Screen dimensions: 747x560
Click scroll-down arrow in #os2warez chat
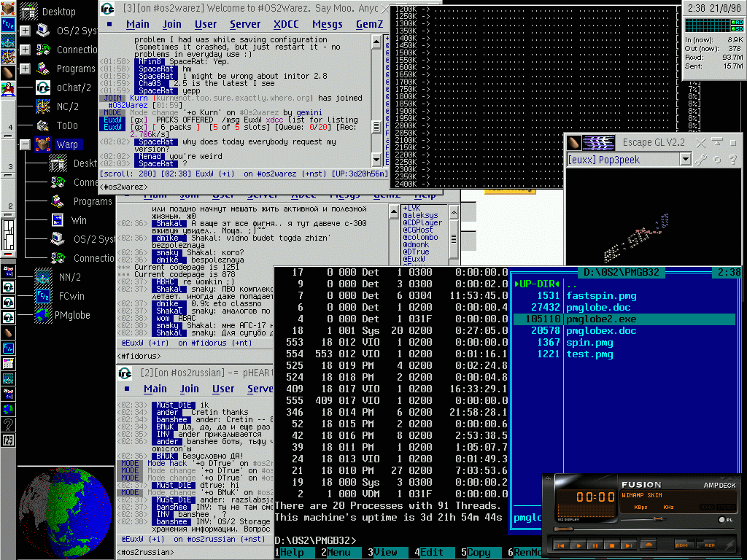pyautogui.click(x=376, y=160)
